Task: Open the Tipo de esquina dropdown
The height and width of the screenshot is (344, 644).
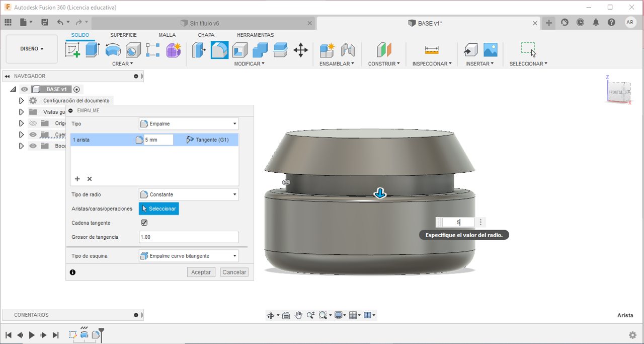Action: click(189, 256)
